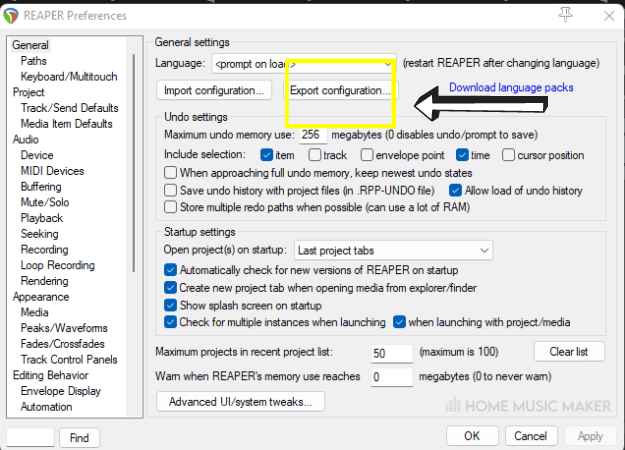Open the Buffering page
The image size is (625, 450).
41,187
